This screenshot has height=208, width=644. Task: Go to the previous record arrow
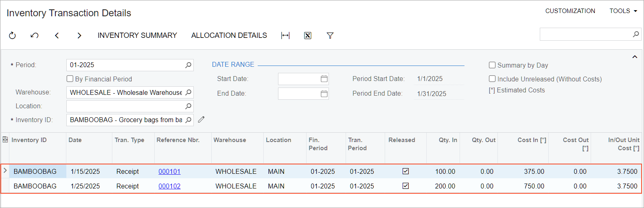point(57,36)
